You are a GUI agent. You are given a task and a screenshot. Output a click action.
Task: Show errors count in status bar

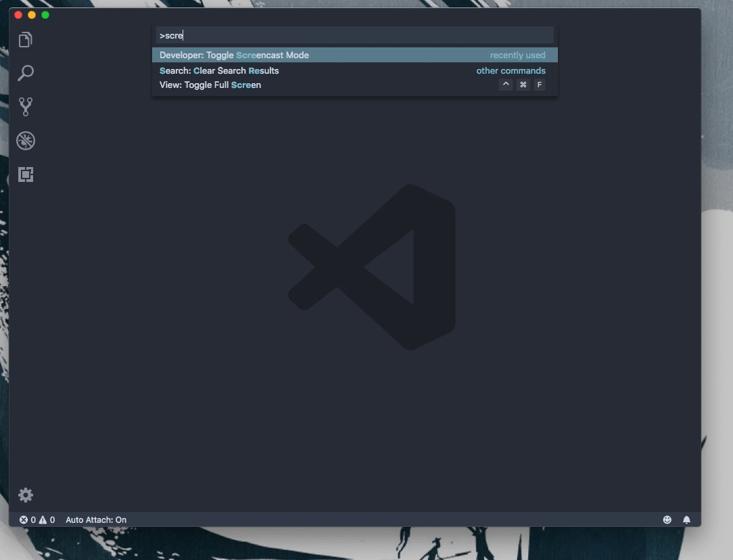28,520
